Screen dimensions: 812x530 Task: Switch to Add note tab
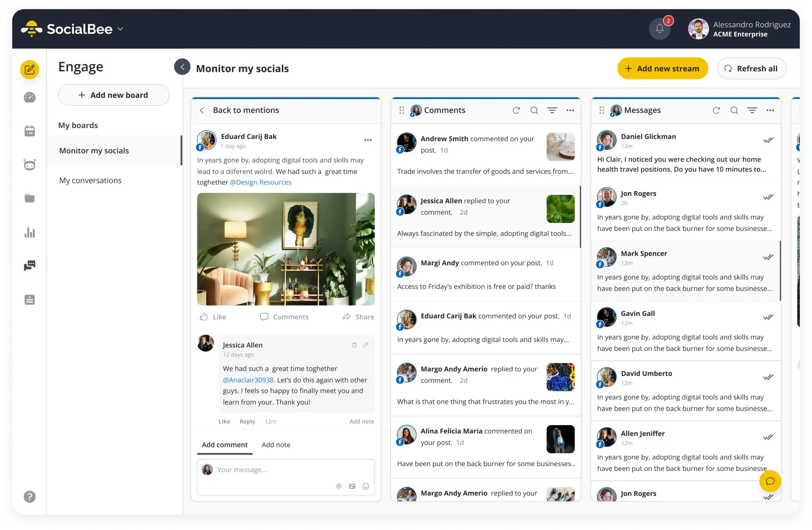click(x=276, y=444)
